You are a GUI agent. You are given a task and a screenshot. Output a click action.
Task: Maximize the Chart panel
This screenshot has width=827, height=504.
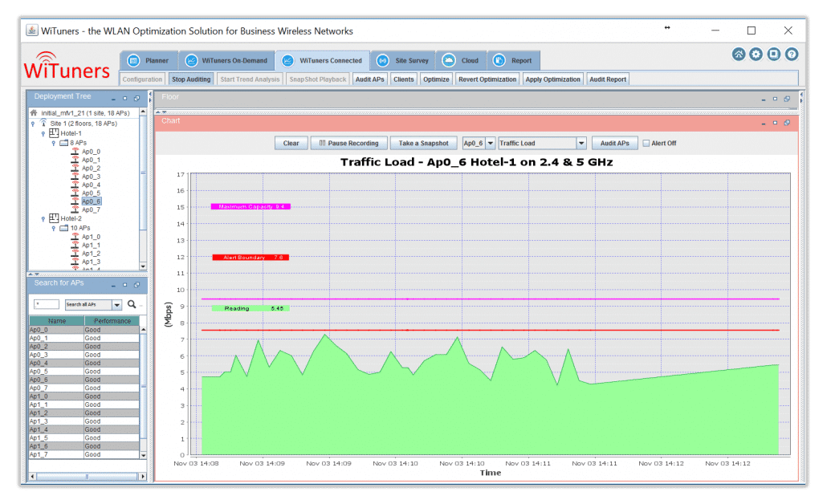pyautogui.click(x=775, y=122)
